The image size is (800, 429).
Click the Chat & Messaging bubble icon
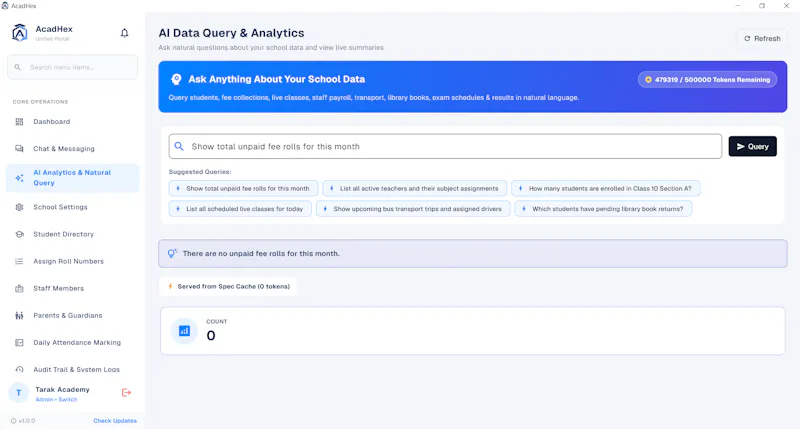point(19,149)
